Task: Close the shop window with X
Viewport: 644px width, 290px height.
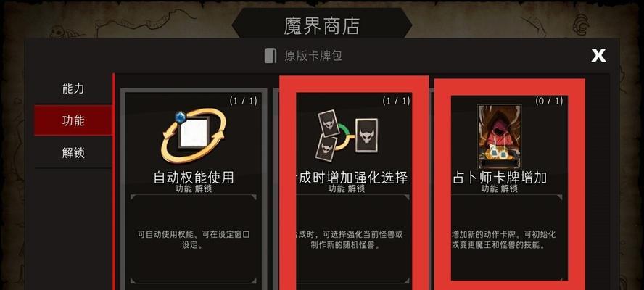Action: [x=598, y=55]
